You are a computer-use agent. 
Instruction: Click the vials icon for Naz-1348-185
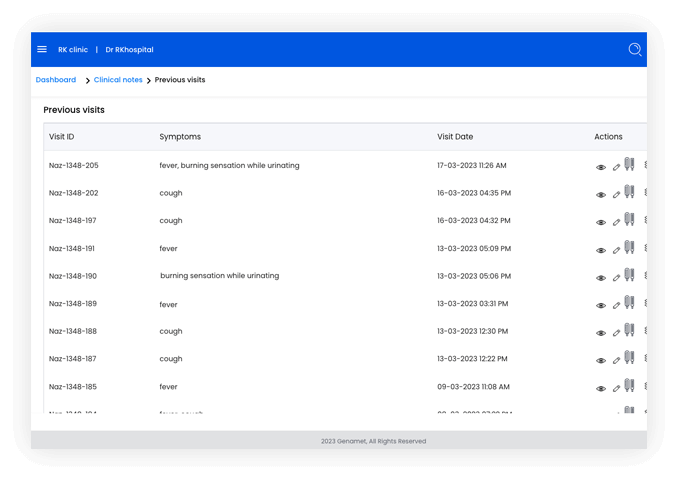click(x=629, y=386)
